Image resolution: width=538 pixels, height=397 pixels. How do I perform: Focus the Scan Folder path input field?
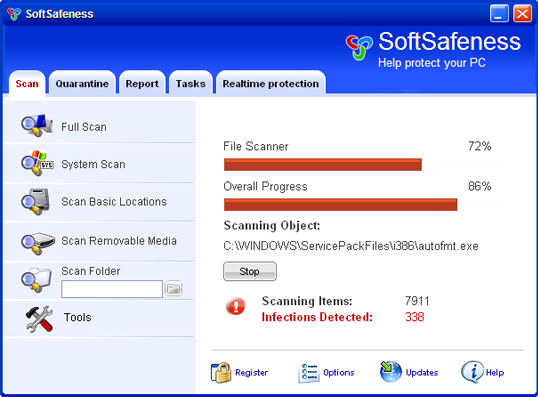point(112,289)
